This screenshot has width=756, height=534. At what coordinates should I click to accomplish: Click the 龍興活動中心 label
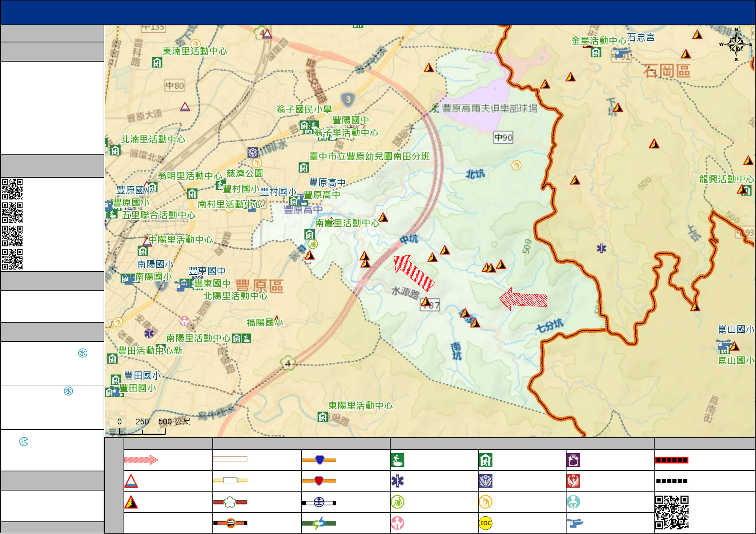coord(726,179)
